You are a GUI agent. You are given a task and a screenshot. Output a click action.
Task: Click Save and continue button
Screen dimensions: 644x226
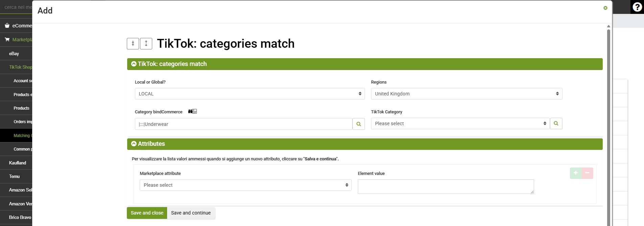tap(191, 213)
